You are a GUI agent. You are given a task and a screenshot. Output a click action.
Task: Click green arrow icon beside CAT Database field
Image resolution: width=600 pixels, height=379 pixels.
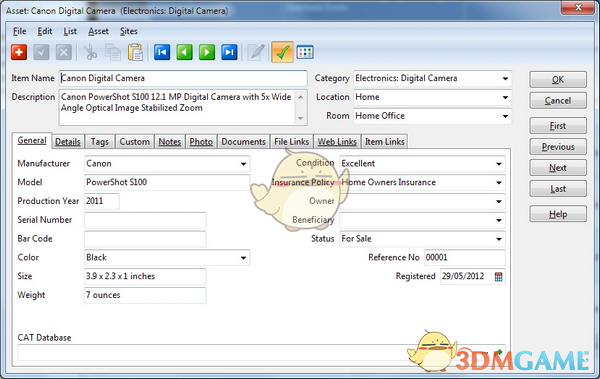click(x=499, y=353)
